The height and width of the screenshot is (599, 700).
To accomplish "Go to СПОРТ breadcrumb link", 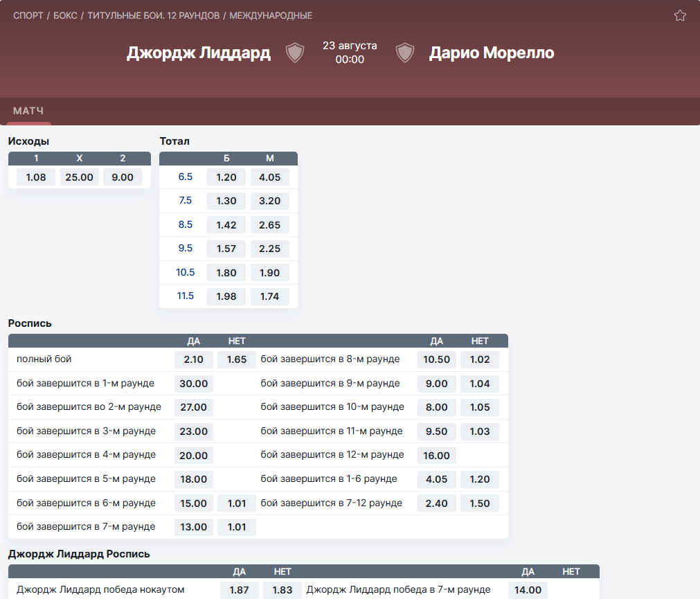I will [28, 16].
